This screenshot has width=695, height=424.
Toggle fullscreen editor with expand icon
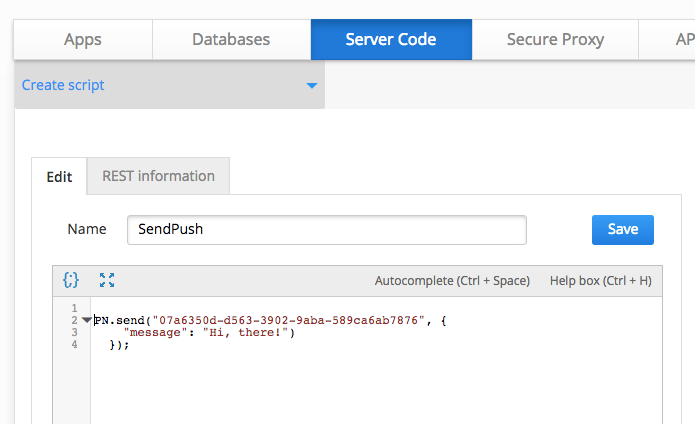coord(107,280)
